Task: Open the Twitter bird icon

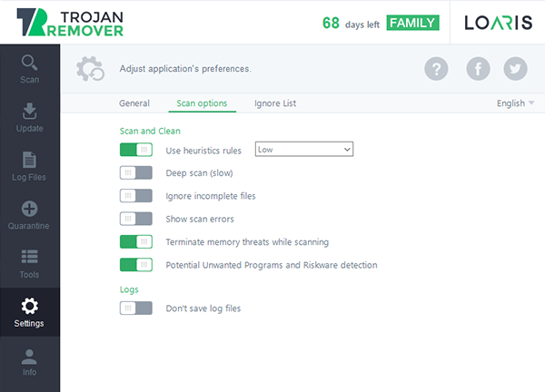Action: (515, 69)
